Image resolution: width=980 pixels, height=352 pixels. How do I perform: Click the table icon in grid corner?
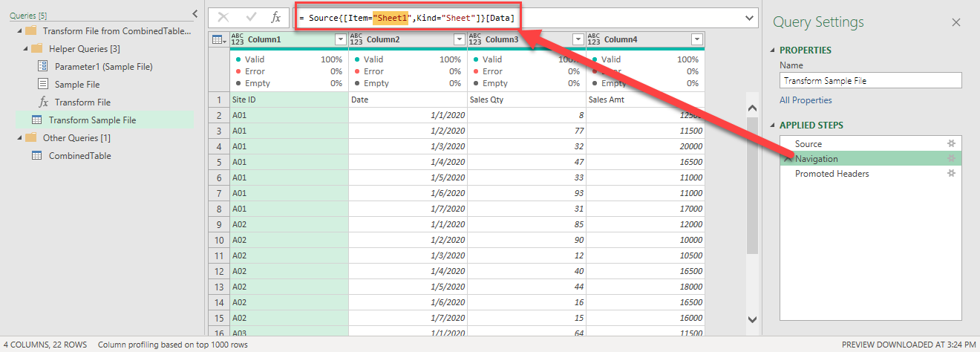219,39
